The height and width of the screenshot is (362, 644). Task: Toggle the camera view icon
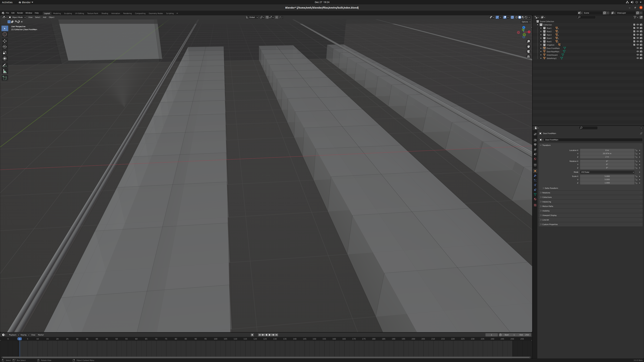[x=528, y=51]
